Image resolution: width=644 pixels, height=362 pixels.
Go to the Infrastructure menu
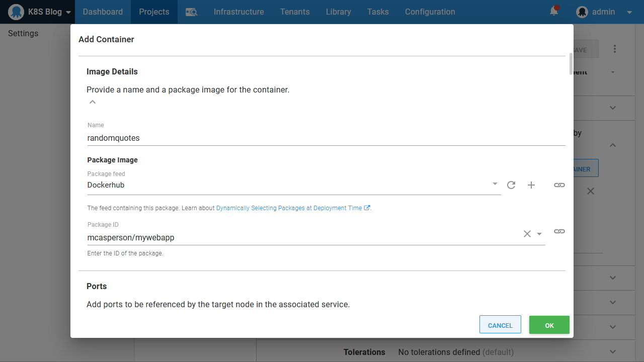coord(238,12)
